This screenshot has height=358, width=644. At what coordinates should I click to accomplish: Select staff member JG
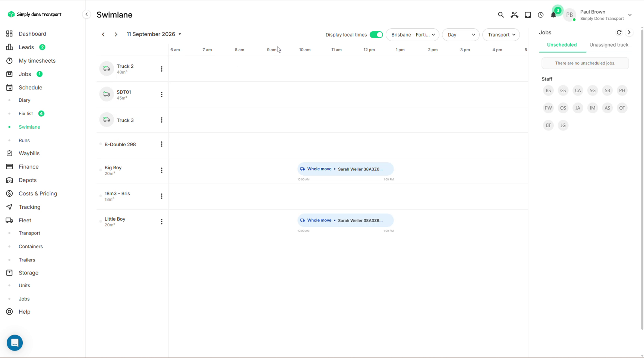point(563,125)
